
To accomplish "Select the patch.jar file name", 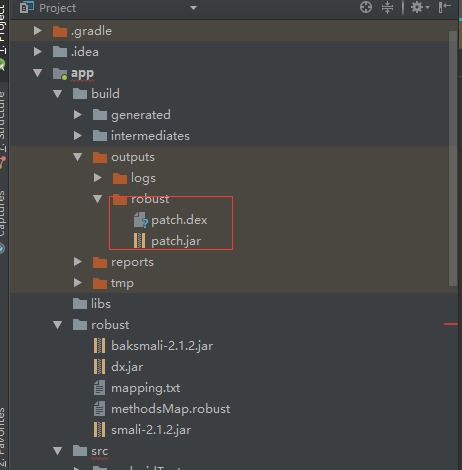I will 176,241.
